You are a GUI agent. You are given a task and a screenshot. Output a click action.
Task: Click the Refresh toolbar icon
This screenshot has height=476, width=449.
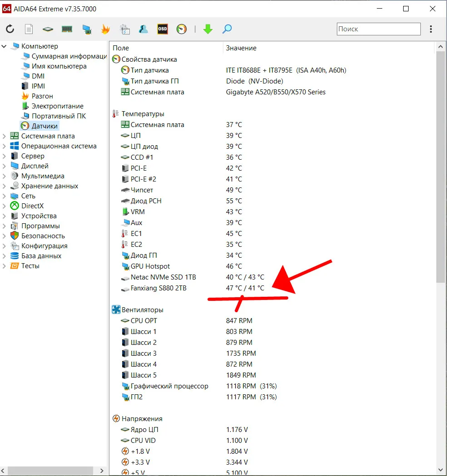coord(10,29)
